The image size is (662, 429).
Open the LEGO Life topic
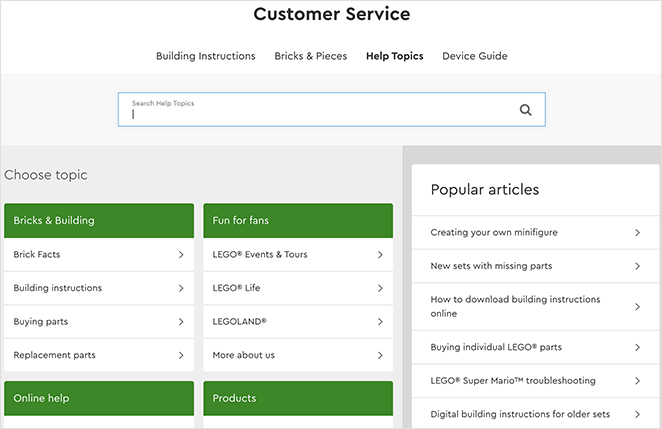click(298, 288)
